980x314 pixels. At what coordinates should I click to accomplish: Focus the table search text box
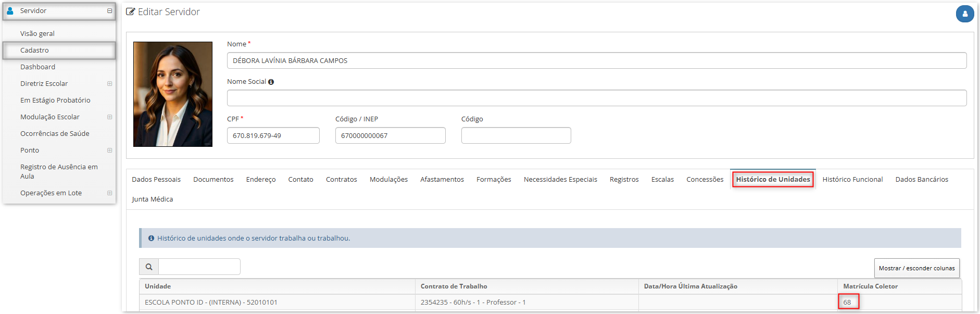(x=199, y=267)
